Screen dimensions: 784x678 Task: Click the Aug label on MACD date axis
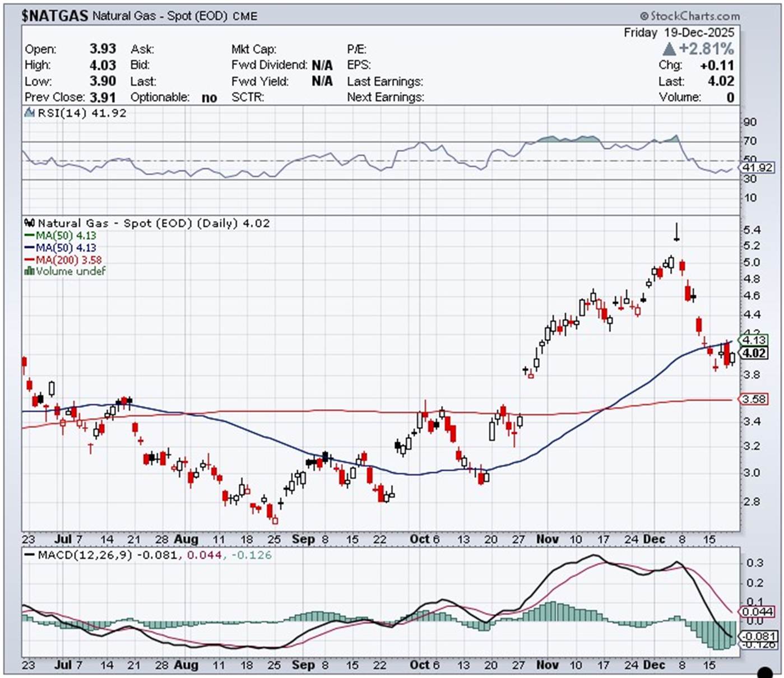coord(185,665)
